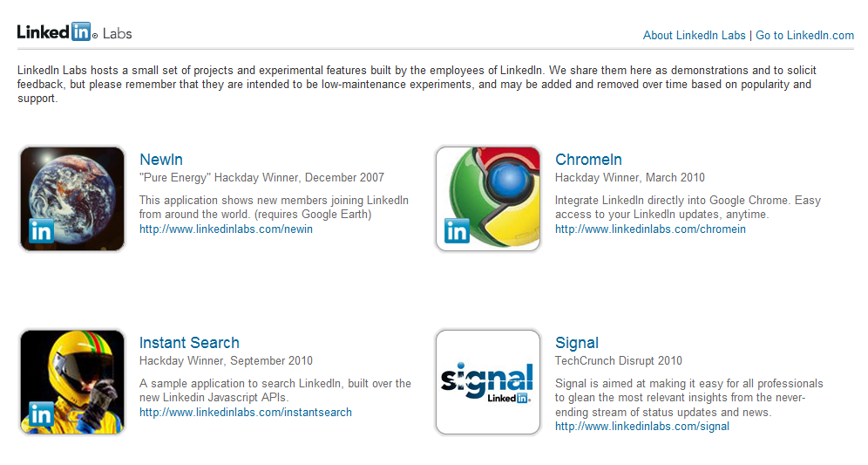Open the NewIn project title
868x465 pixels.
click(161, 160)
